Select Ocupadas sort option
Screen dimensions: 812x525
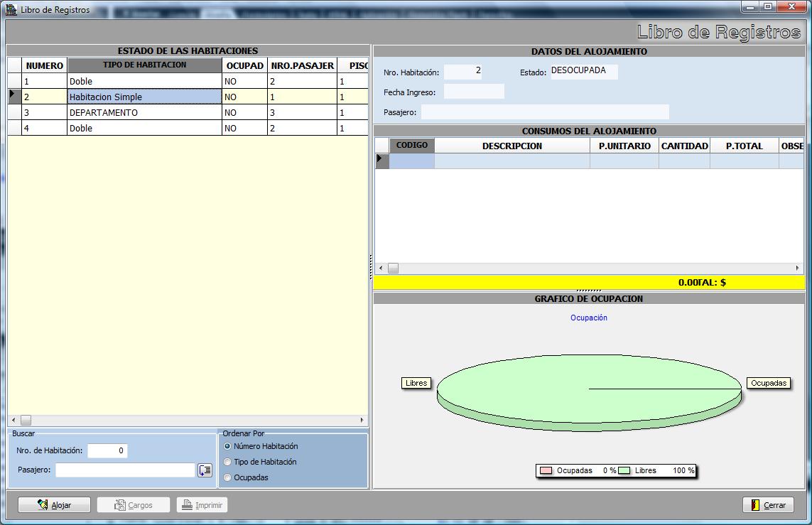click(x=228, y=477)
